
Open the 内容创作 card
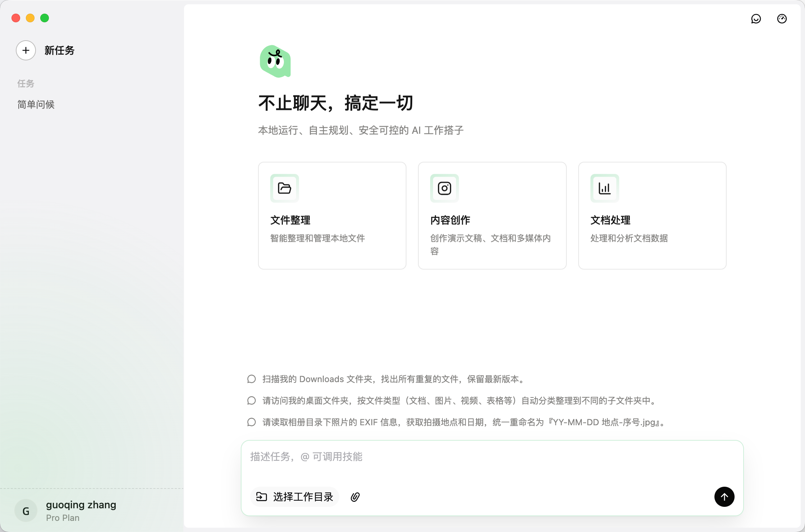[492, 215]
